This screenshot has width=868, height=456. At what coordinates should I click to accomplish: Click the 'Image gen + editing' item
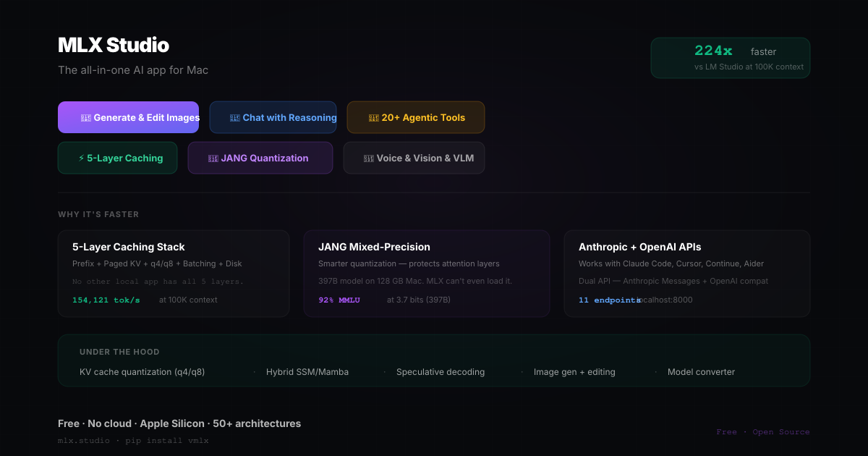[574, 372]
